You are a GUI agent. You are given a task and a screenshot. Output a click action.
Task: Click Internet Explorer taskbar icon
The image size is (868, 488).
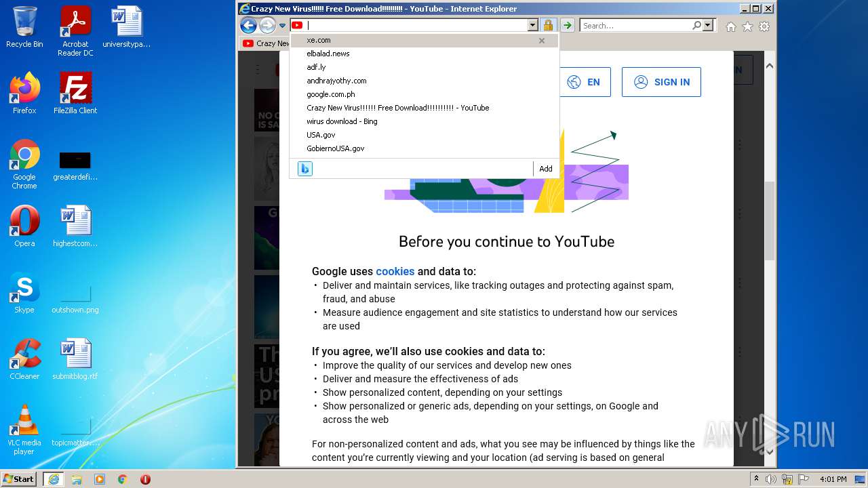click(53, 479)
